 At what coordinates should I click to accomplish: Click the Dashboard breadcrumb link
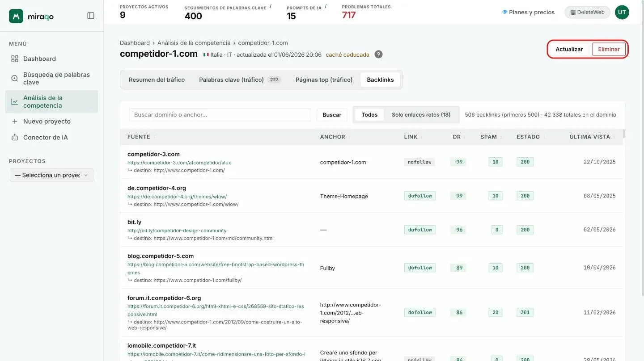(135, 43)
